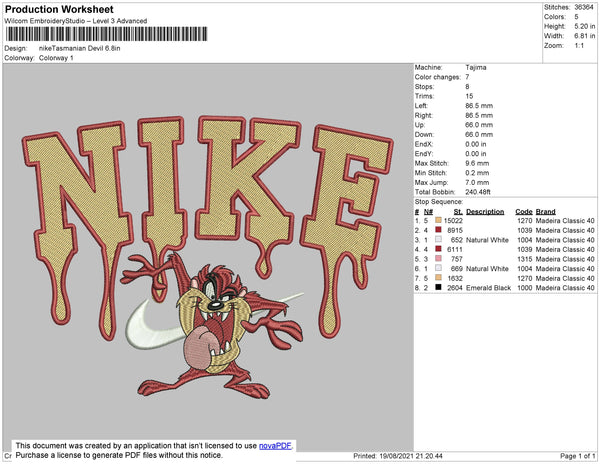Click the 'Purchase a license' notice line
Image resolution: width=600 pixels, height=464 pixels.
coord(119,455)
